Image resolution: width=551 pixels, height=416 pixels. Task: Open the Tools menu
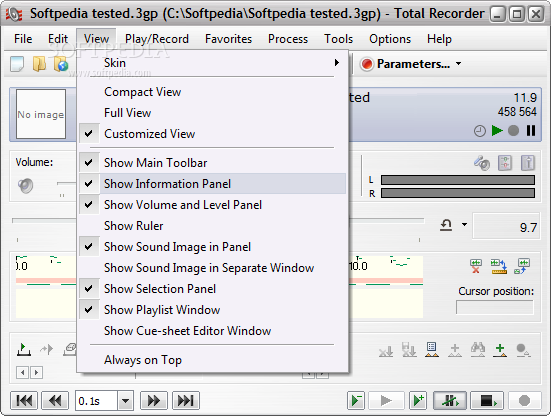pos(338,39)
